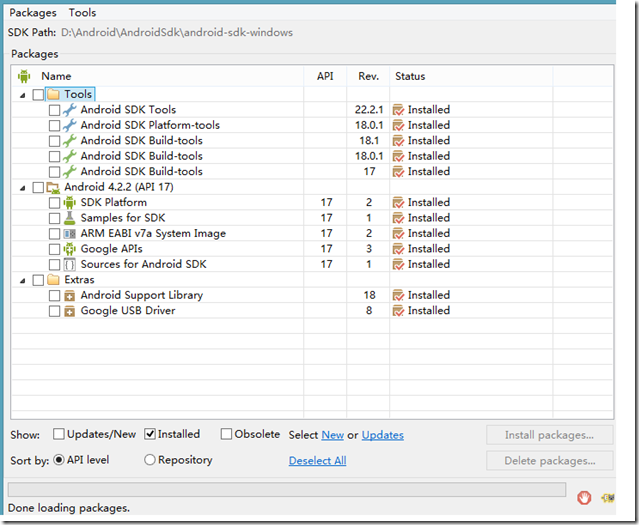The image size is (639, 525).
Task: Collapse the Extras group arrow
Action: [23, 281]
